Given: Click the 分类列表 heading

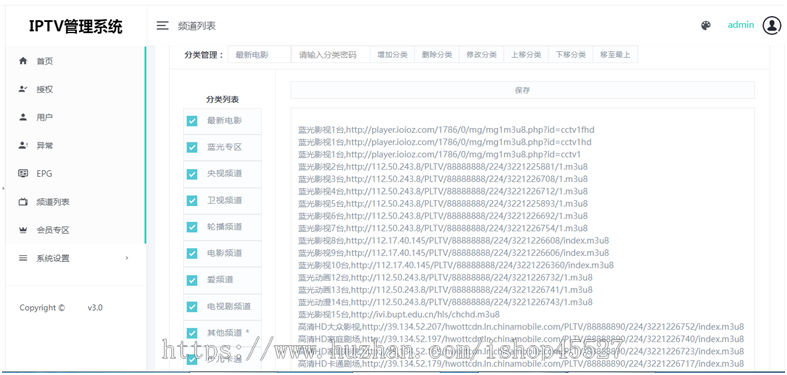Looking at the screenshot, I should coord(222,99).
